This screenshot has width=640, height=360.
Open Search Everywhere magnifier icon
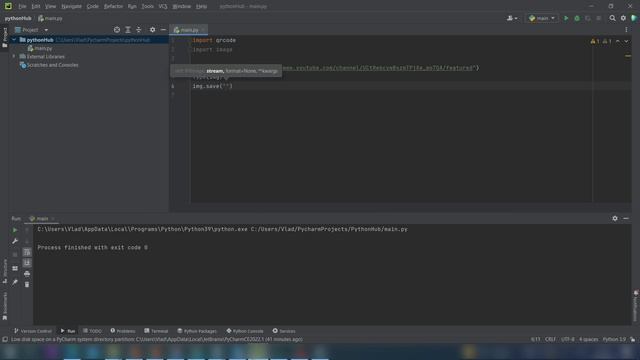point(612,18)
